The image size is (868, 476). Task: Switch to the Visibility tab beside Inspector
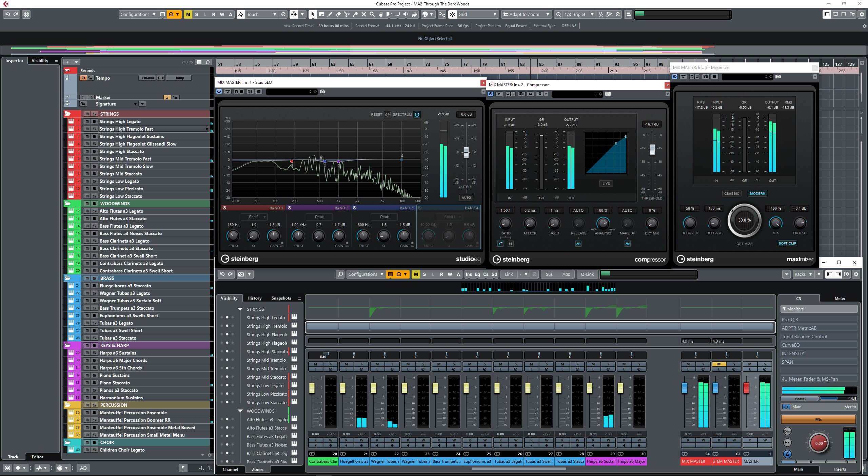tap(40, 61)
